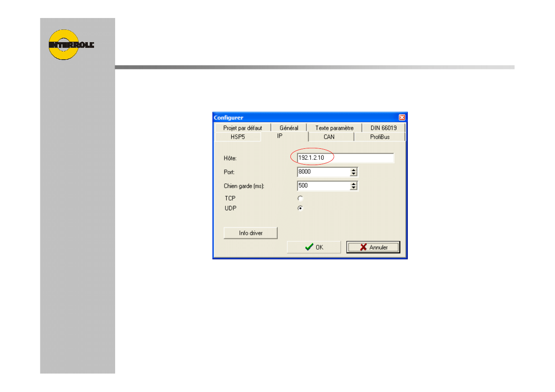This screenshot has width=555, height=392.
Task: Close the Configurer dialog window
Action: click(402, 118)
